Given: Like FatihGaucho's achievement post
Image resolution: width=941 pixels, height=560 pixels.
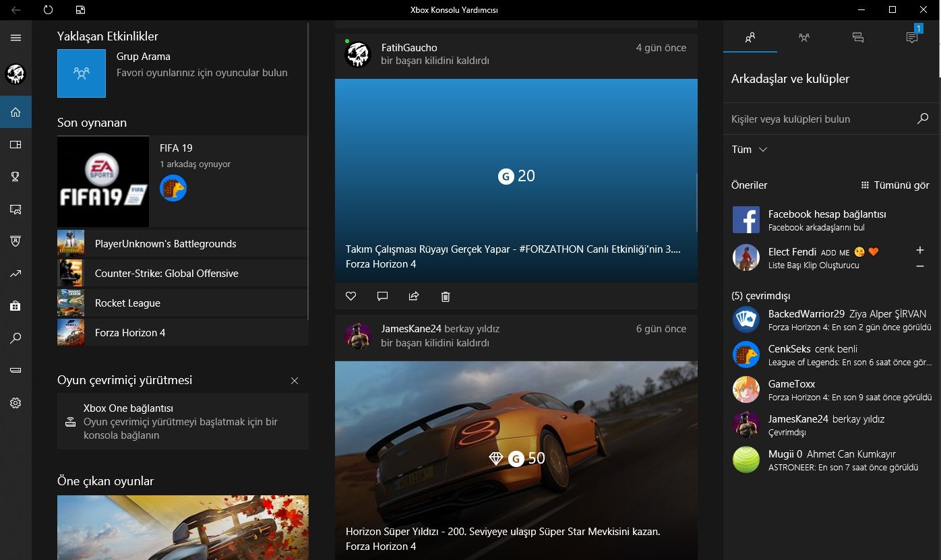Looking at the screenshot, I should (x=351, y=296).
